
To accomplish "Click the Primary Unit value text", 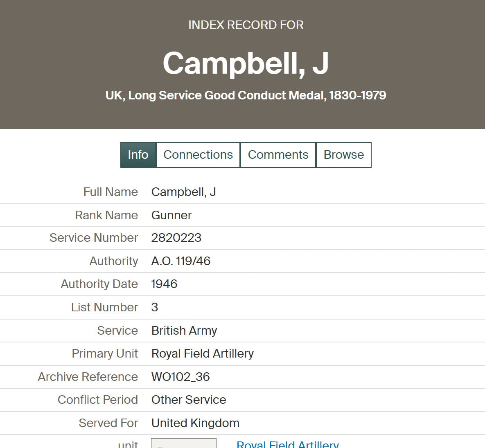I will tap(203, 353).
